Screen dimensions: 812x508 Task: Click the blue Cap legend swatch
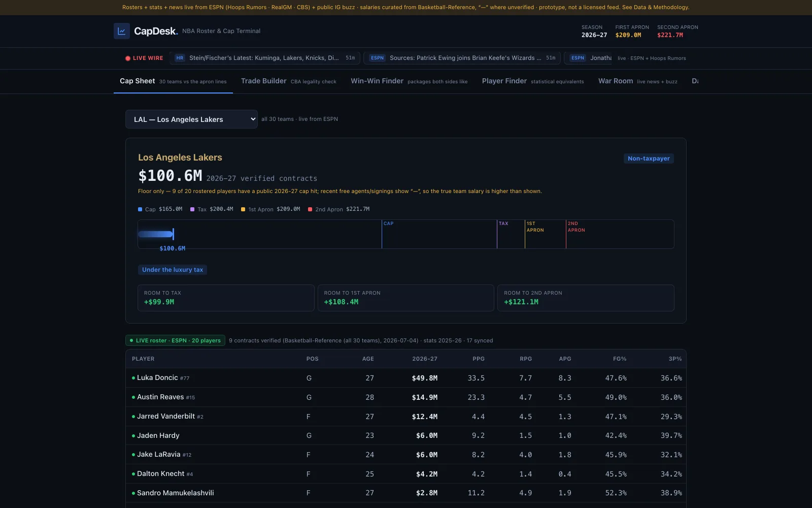[x=140, y=209]
